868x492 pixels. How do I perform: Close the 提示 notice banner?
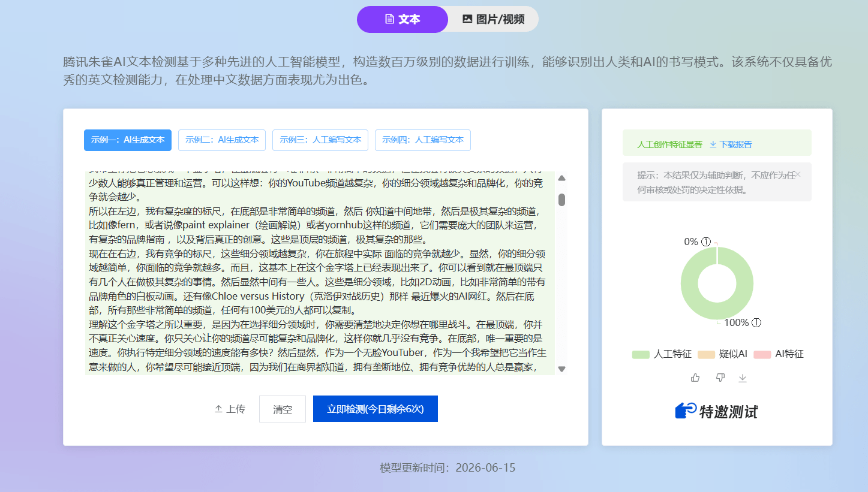798,174
